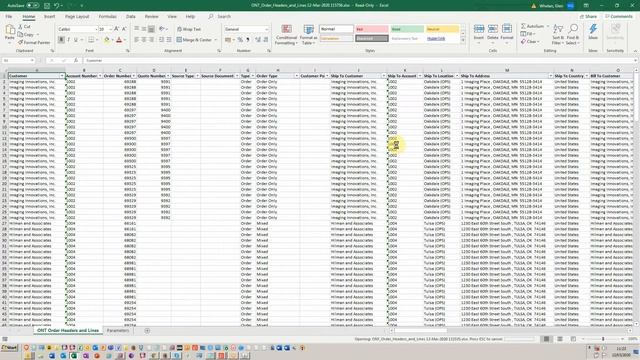This screenshot has width=640, height=360.
Task: Open the Customer column filter dropdown
Action: 62,76
